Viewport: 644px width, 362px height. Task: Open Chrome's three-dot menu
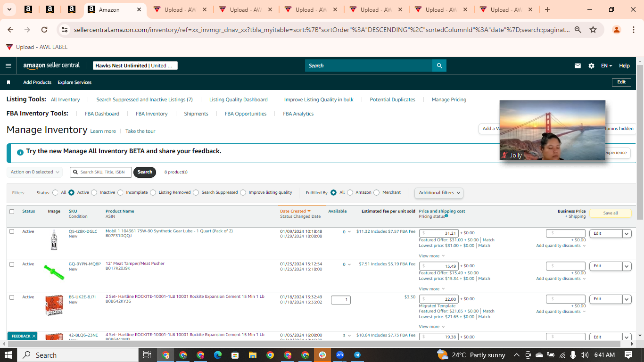(x=633, y=30)
